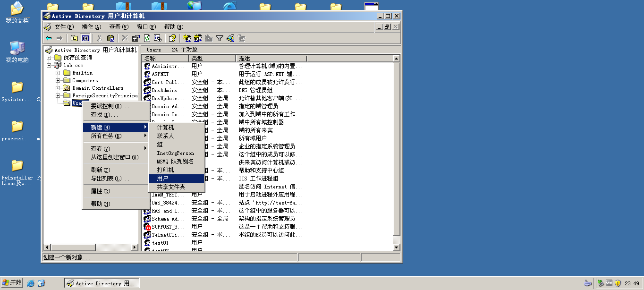
Task: Click the Delete X toolbar icon
Action: tap(125, 38)
